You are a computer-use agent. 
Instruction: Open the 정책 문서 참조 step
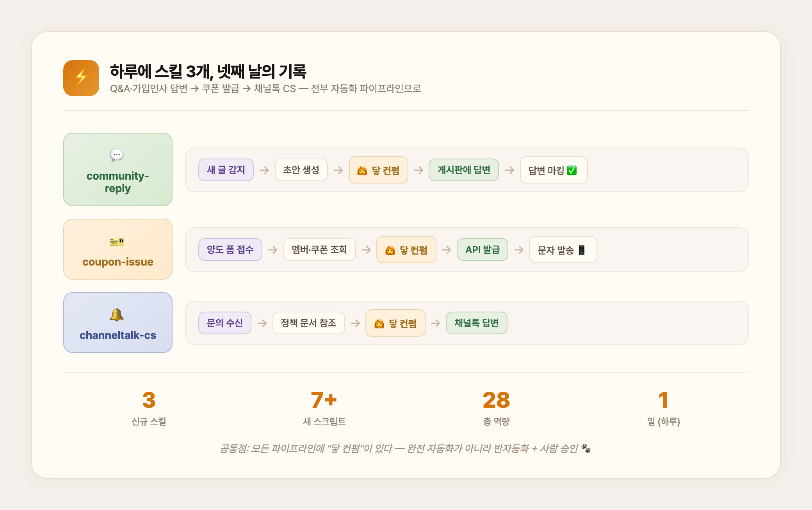[308, 323]
